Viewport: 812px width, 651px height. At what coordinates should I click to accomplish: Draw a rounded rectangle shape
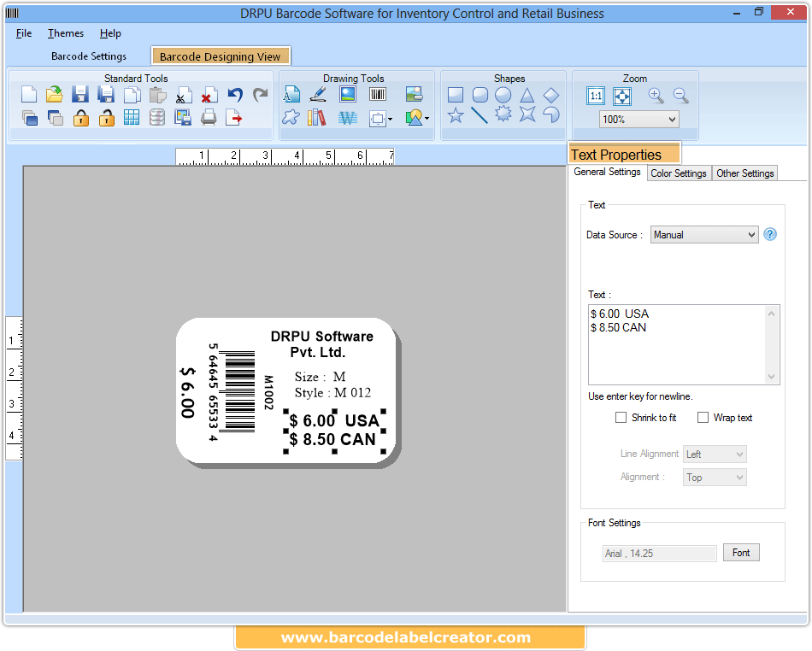(480, 95)
